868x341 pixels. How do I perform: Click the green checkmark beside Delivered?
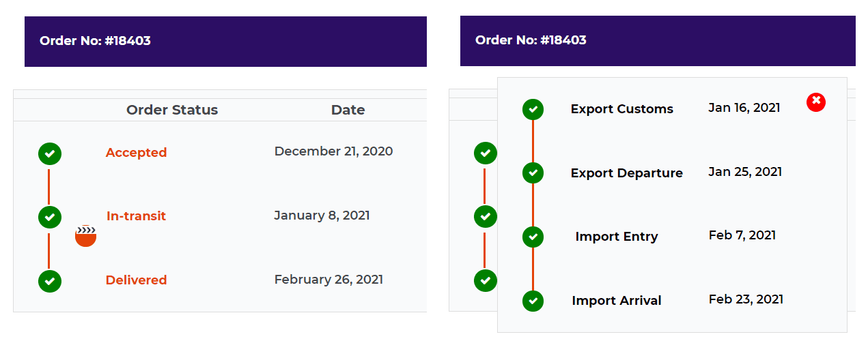(x=50, y=281)
